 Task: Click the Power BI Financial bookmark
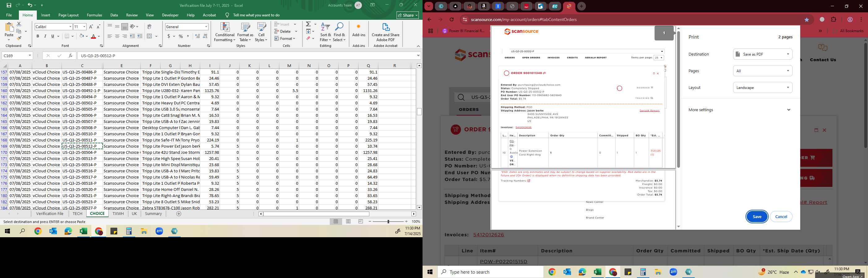tap(464, 31)
